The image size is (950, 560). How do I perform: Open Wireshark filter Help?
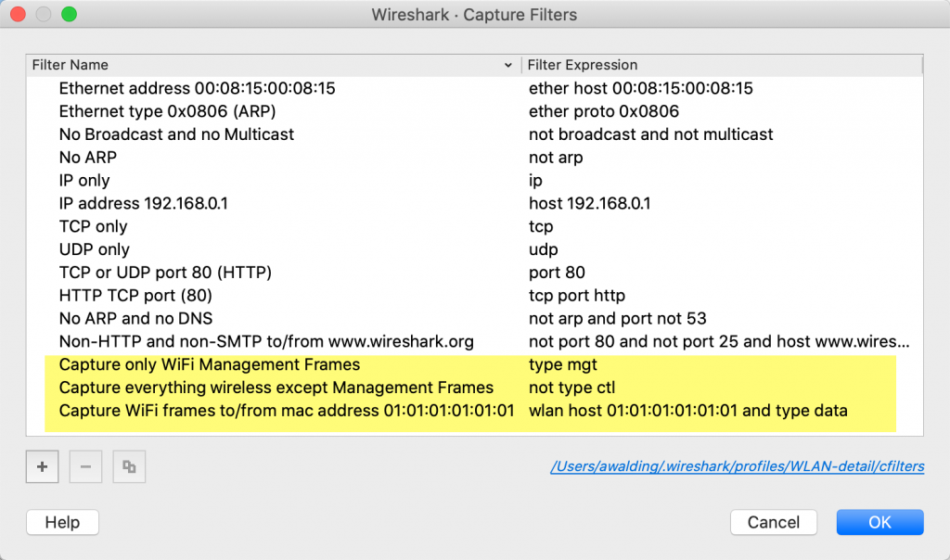coord(61,522)
